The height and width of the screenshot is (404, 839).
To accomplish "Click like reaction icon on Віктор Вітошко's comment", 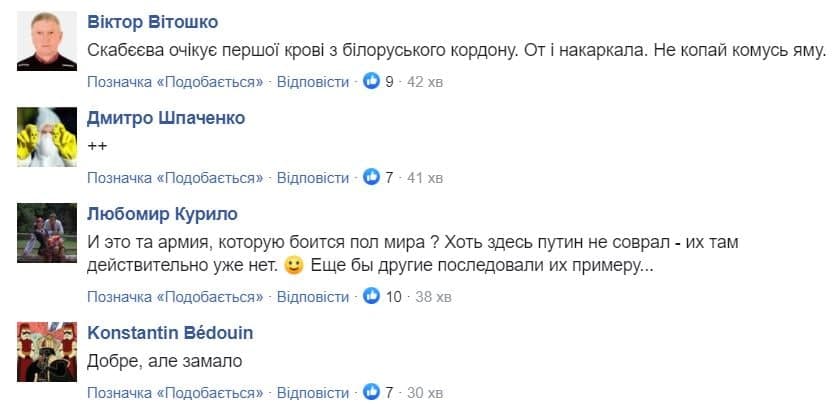I will tap(371, 81).
